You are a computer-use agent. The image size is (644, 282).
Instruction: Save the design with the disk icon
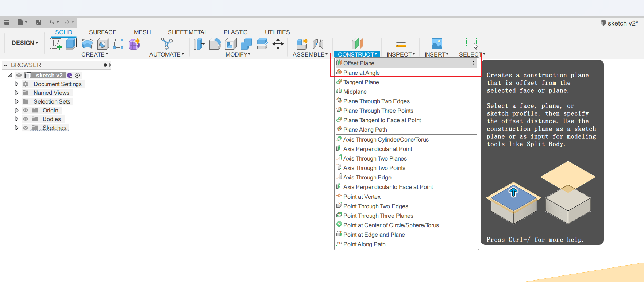tap(38, 22)
